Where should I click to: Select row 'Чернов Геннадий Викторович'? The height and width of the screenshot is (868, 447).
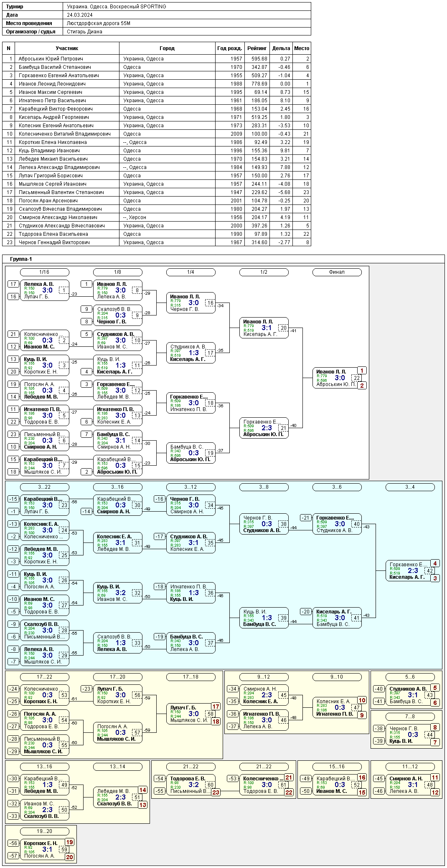click(157, 242)
